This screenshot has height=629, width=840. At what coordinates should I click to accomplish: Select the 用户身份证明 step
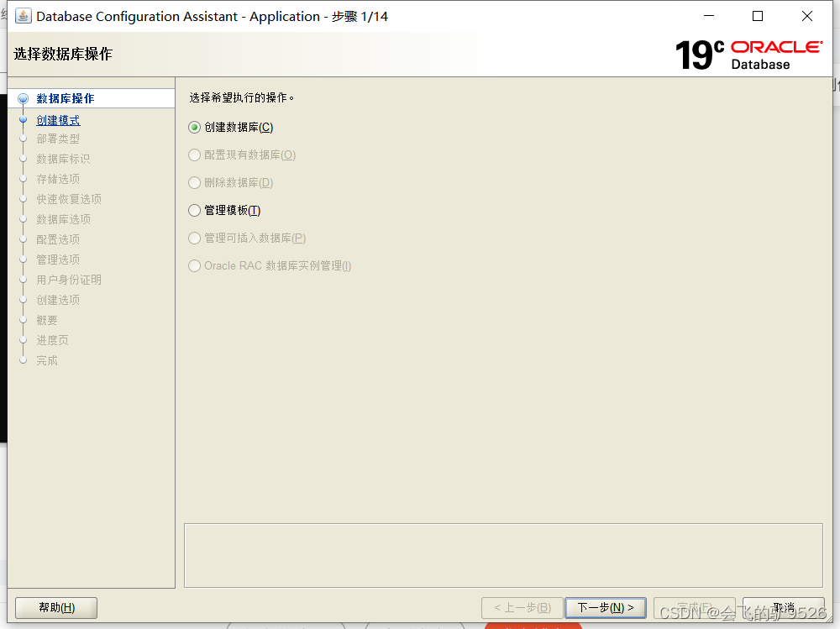coord(66,280)
